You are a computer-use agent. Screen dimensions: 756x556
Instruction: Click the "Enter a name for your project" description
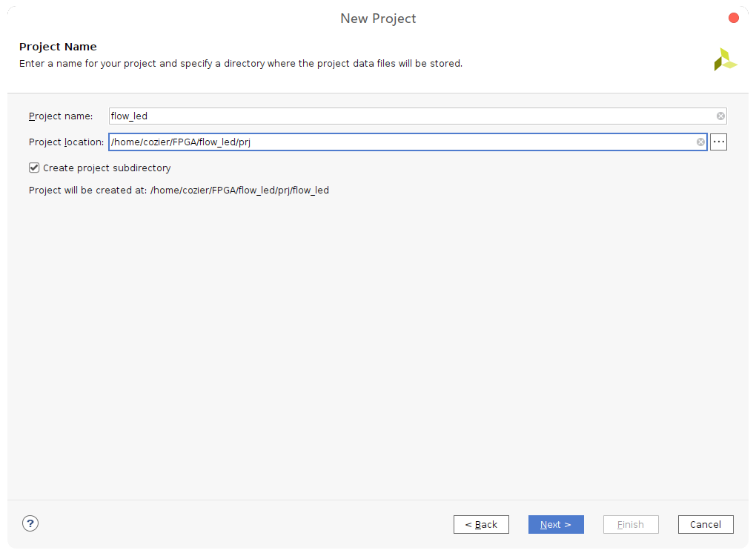(240, 64)
